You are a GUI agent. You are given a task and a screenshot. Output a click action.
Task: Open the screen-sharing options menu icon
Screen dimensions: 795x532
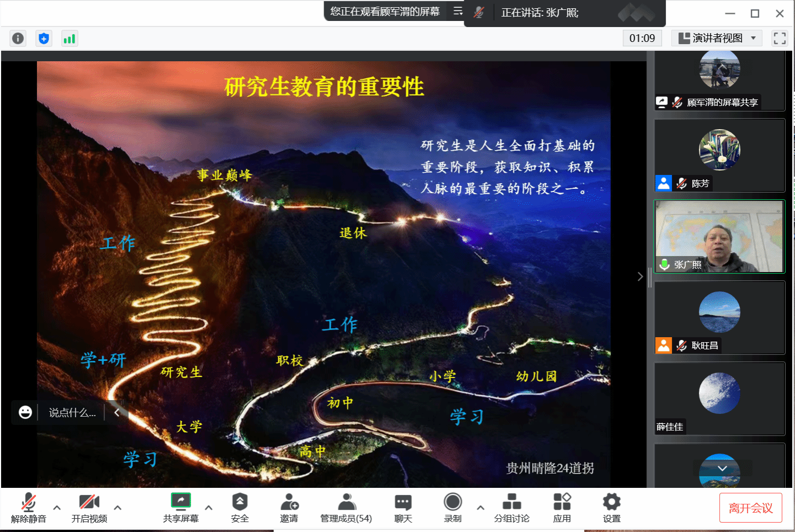tap(458, 11)
